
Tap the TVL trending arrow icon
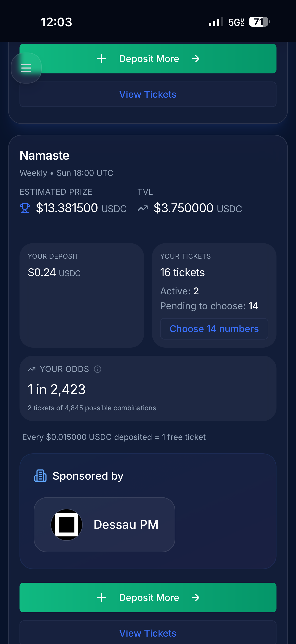(x=143, y=208)
